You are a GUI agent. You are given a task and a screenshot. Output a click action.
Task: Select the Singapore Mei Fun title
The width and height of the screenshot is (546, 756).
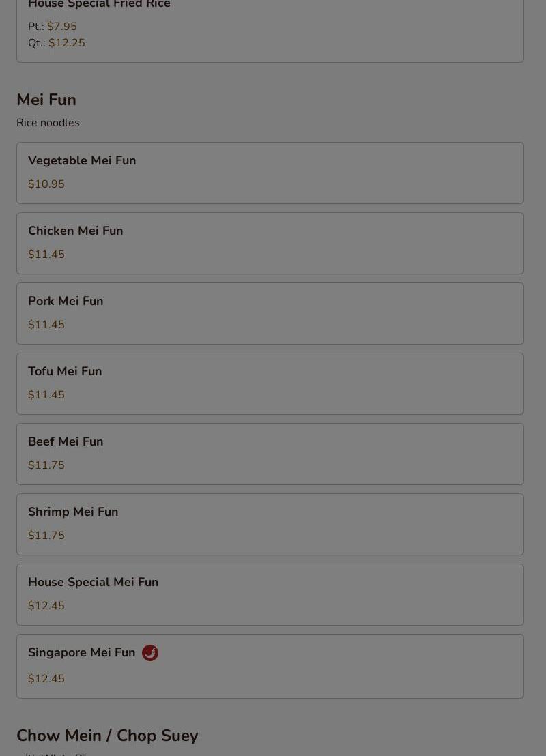pos(81,652)
